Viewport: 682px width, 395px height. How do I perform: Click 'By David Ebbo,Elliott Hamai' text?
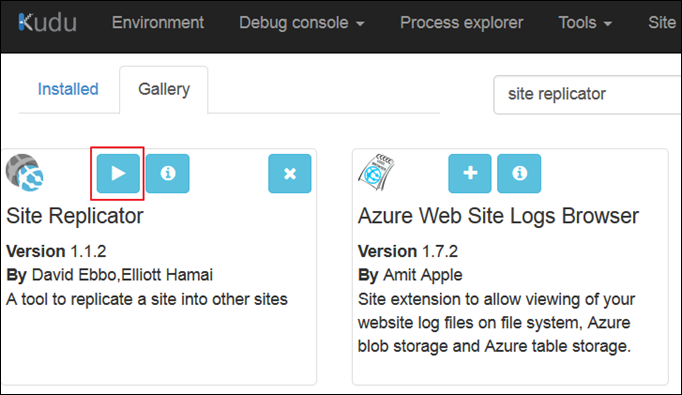pyautogui.click(x=110, y=275)
